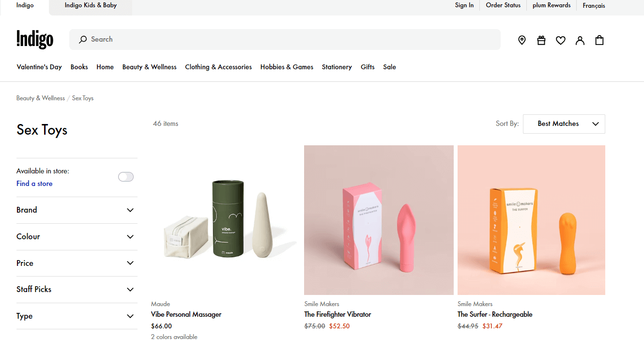Open the Stationery menu
This screenshot has width=644, height=340.
pos(337,67)
